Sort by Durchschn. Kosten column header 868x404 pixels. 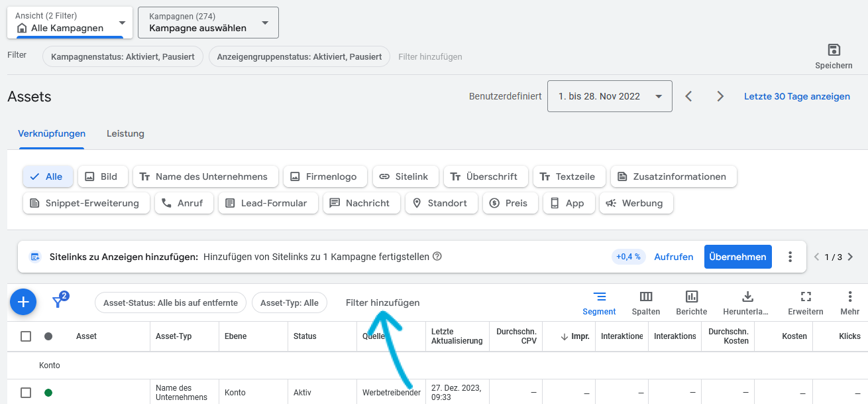click(728, 336)
